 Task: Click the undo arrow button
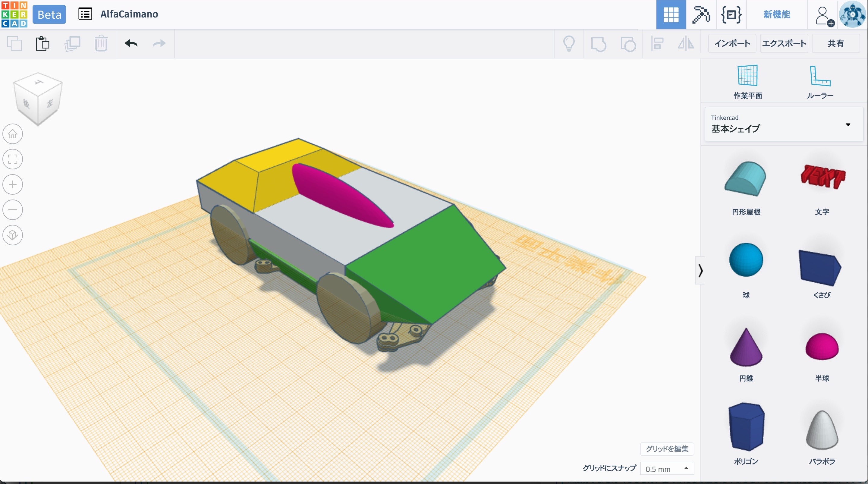click(x=131, y=43)
